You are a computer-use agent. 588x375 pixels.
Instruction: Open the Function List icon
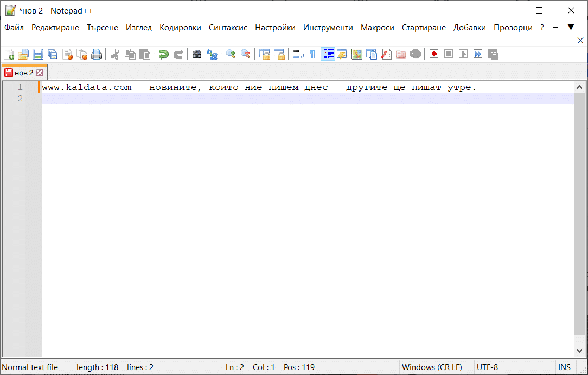point(386,54)
